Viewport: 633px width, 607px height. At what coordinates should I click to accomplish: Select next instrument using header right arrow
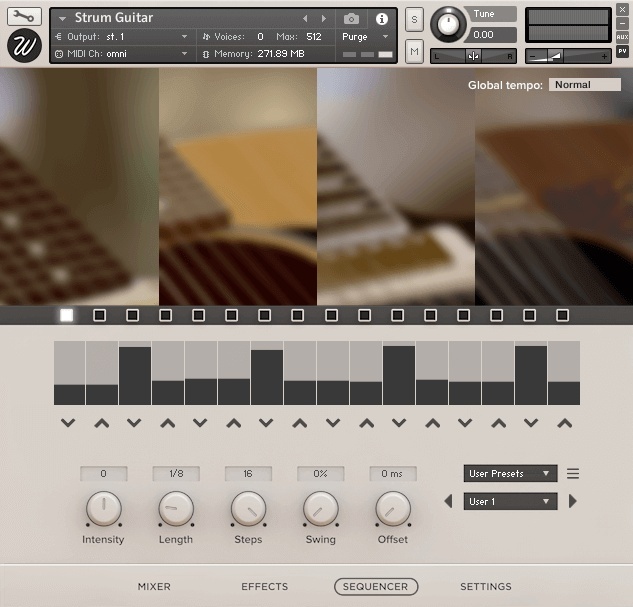point(323,19)
